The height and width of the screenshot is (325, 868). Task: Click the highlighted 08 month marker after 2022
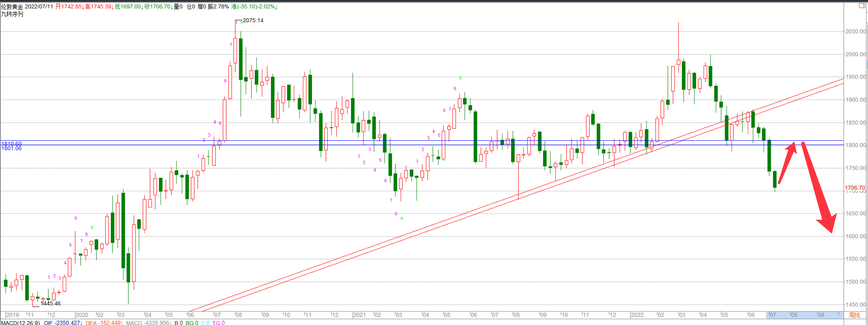(x=794, y=315)
